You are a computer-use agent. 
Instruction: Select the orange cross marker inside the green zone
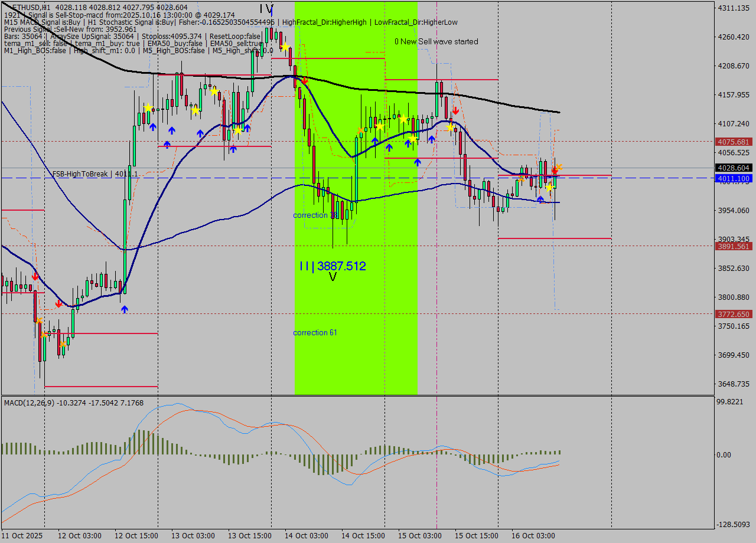click(x=360, y=130)
